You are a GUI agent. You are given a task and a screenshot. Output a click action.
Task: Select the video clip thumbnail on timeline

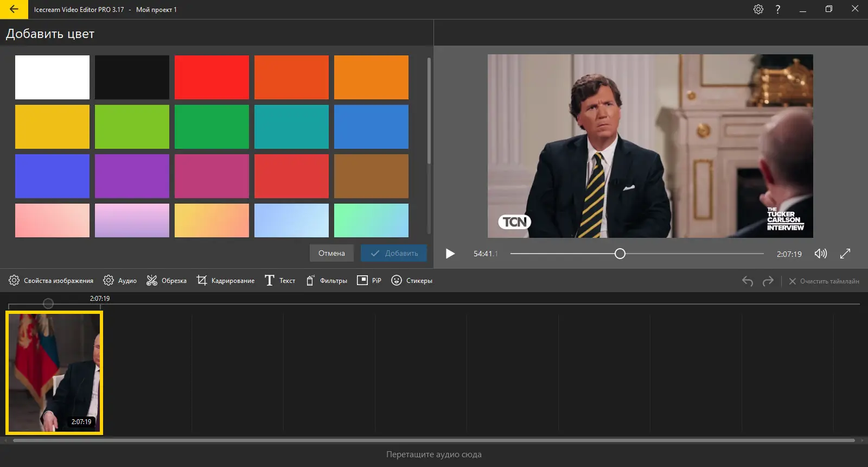(x=54, y=373)
